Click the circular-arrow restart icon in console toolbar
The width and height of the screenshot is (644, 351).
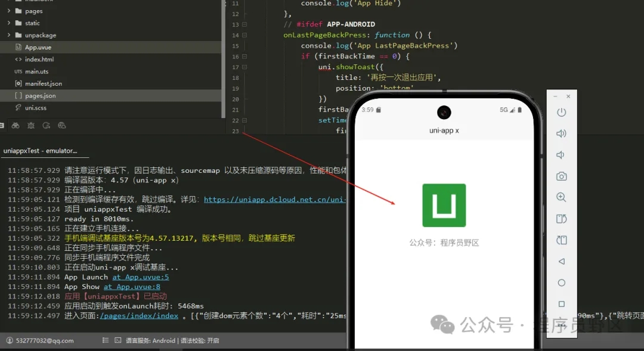click(x=47, y=126)
